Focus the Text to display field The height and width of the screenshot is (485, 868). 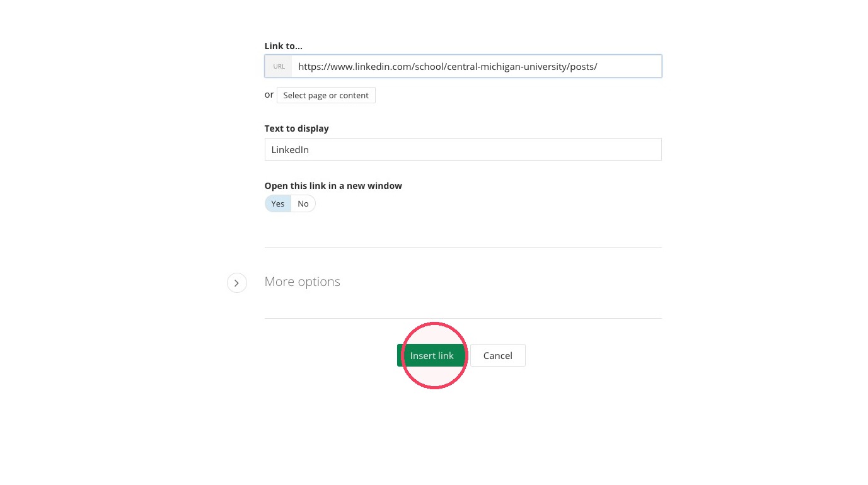point(463,149)
